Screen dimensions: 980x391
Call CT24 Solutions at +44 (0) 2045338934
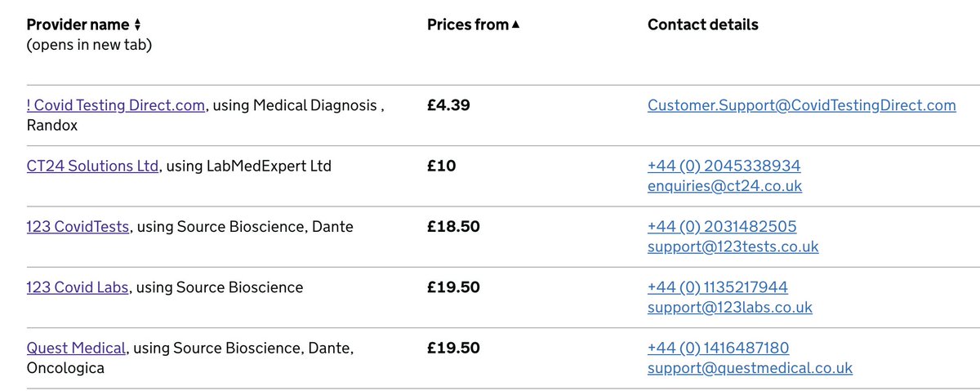point(724,166)
